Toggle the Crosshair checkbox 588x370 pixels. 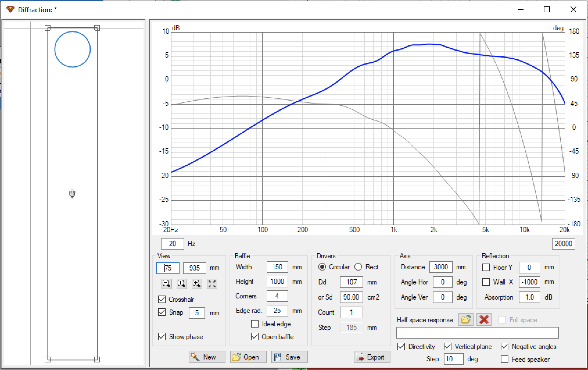tap(162, 299)
